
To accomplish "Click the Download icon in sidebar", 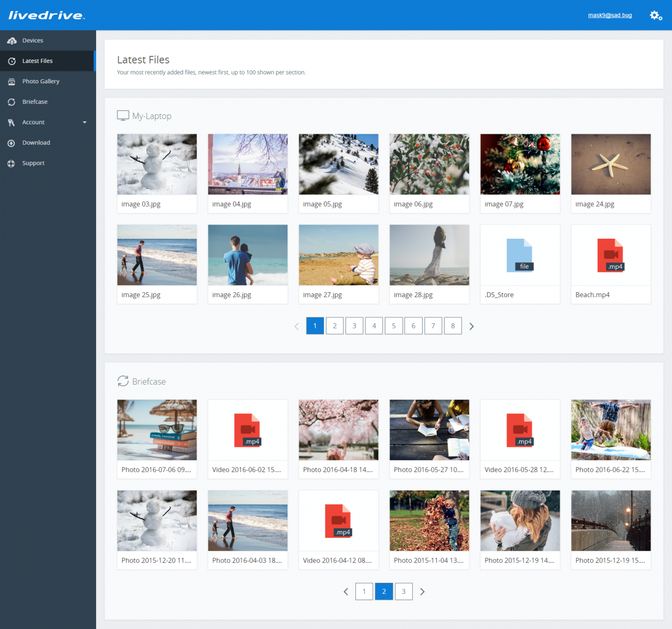I will tap(12, 143).
